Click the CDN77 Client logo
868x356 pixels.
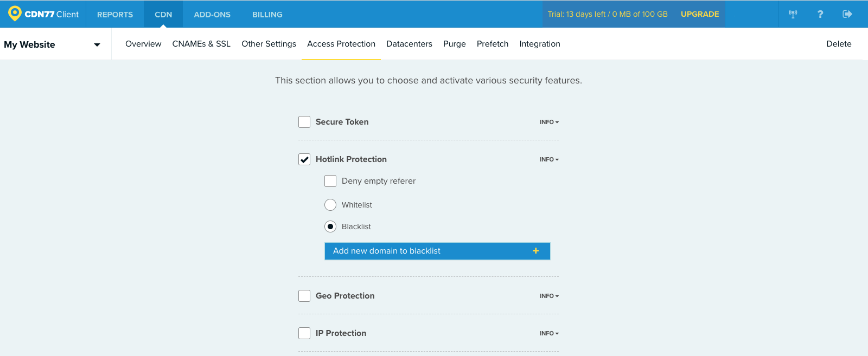click(43, 14)
